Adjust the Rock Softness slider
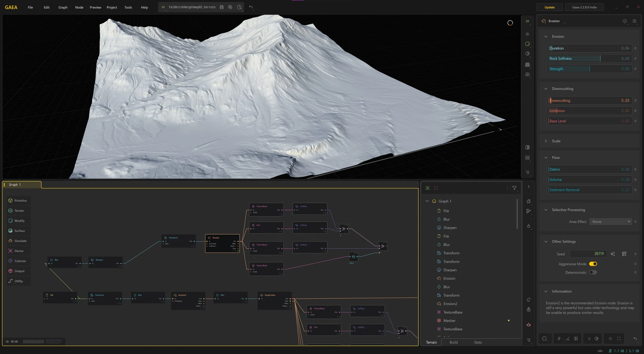The width and height of the screenshot is (644, 354). [589, 58]
